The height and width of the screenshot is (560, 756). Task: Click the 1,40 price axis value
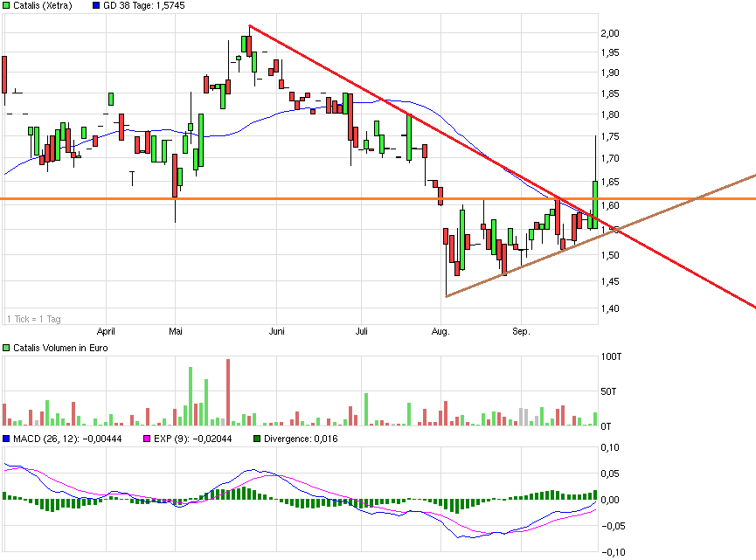[x=610, y=308]
